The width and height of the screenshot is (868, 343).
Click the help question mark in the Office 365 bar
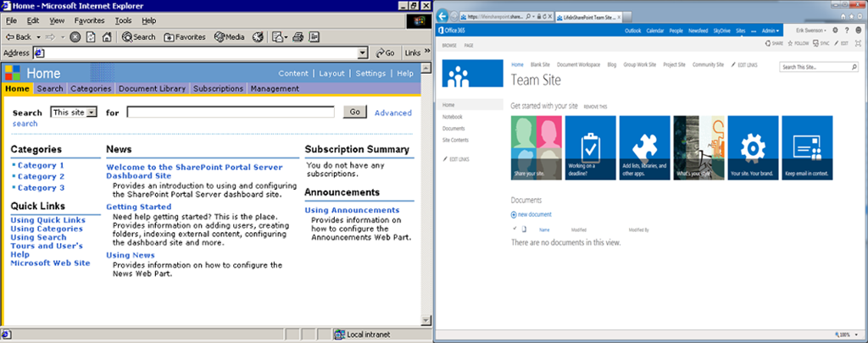[847, 30]
